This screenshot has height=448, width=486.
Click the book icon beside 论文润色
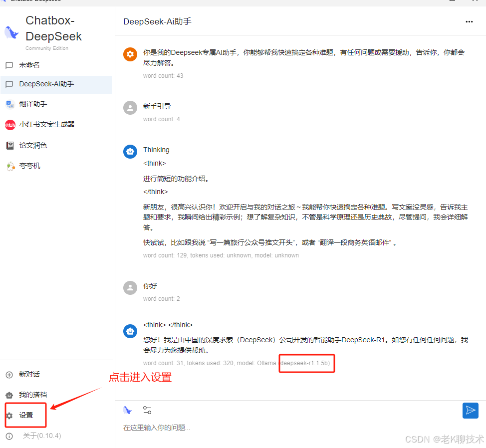click(x=10, y=146)
